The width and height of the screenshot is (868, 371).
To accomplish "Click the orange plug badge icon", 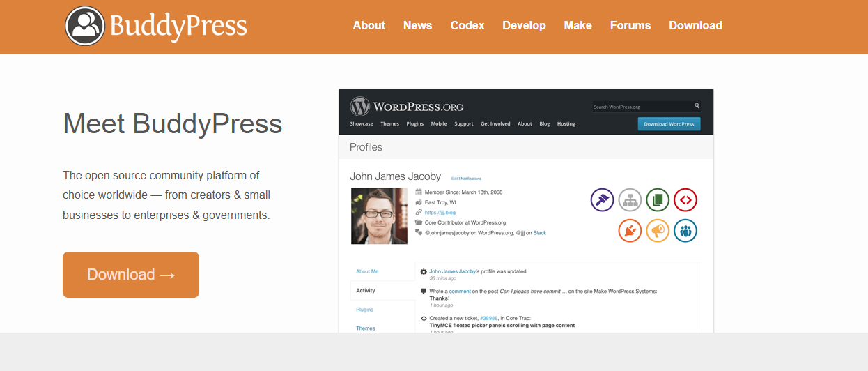I will (x=630, y=230).
